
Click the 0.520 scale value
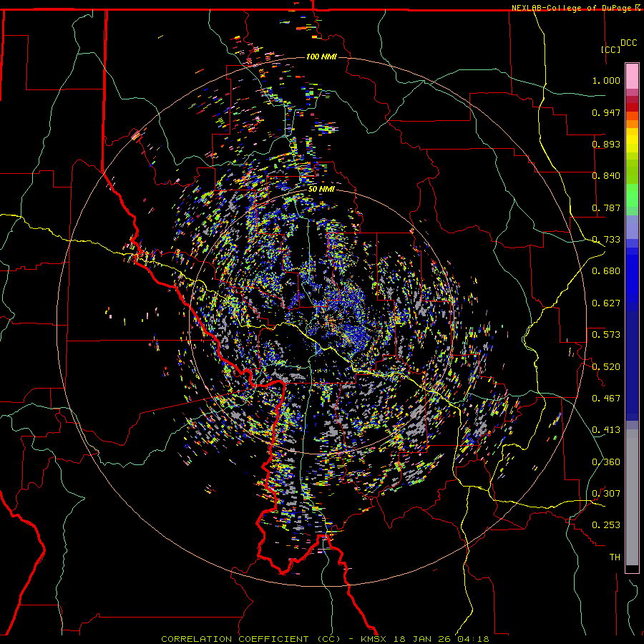606,367
